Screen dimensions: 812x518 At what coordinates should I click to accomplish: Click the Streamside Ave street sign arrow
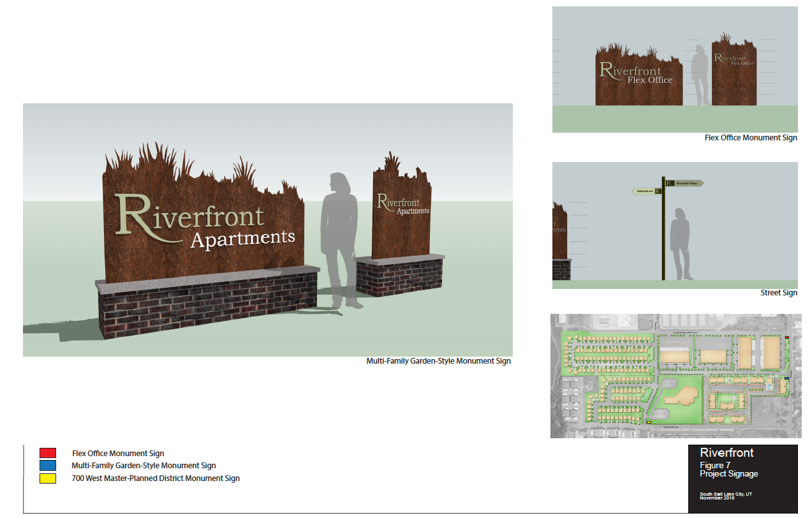(x=646, y=191)
